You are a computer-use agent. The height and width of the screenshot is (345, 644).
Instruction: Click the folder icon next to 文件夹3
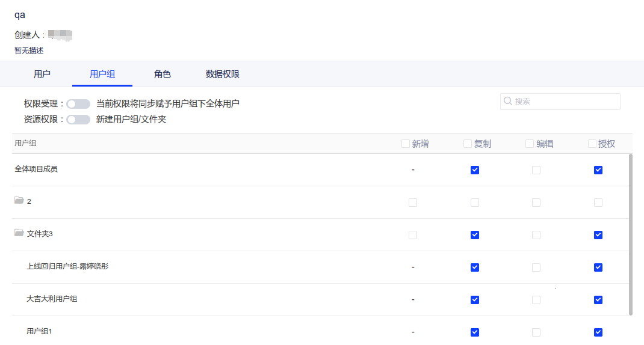click(x=19, y=233)
